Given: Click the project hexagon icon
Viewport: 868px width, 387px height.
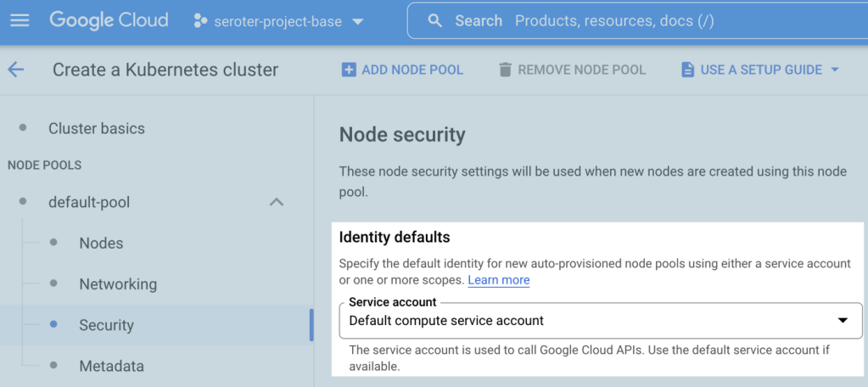Looking at the screenshot, I should [200, 20].
